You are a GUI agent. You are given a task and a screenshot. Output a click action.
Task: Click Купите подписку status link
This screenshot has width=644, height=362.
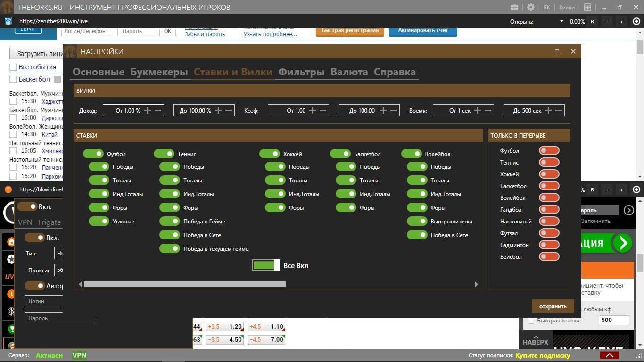[x=543, y=355]
